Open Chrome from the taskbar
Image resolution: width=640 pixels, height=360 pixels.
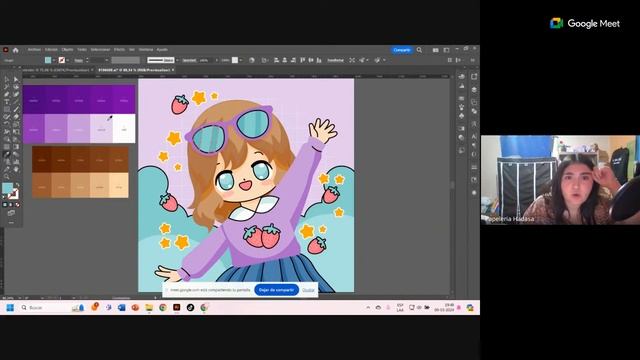tap(162, 307)
